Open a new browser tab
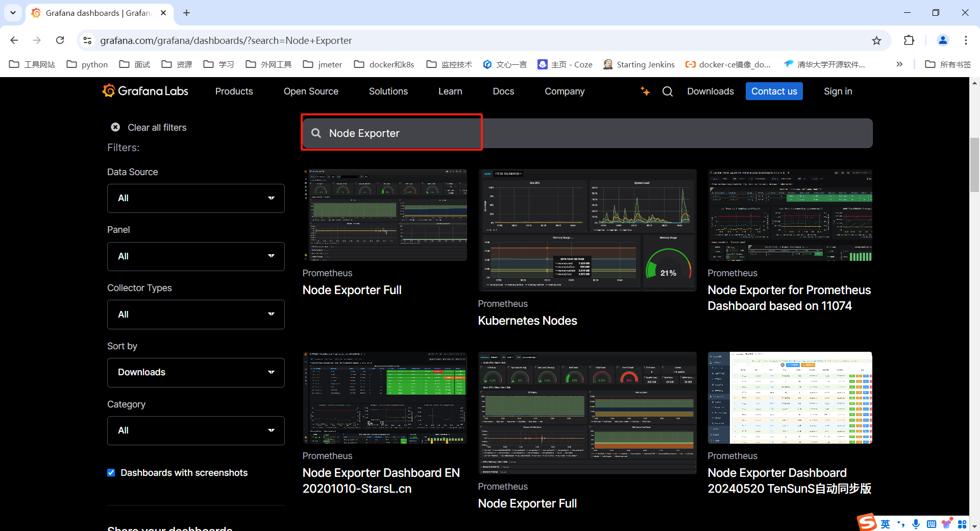The height and width of the screenshot is (531, 980). [186, 13]
